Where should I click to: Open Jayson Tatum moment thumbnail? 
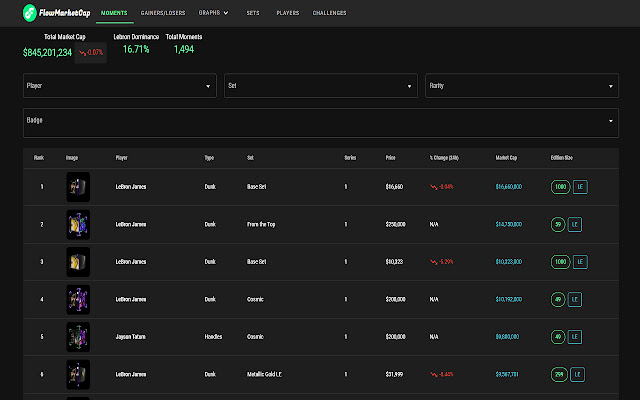pyautogui.click(x=78, y=337)
